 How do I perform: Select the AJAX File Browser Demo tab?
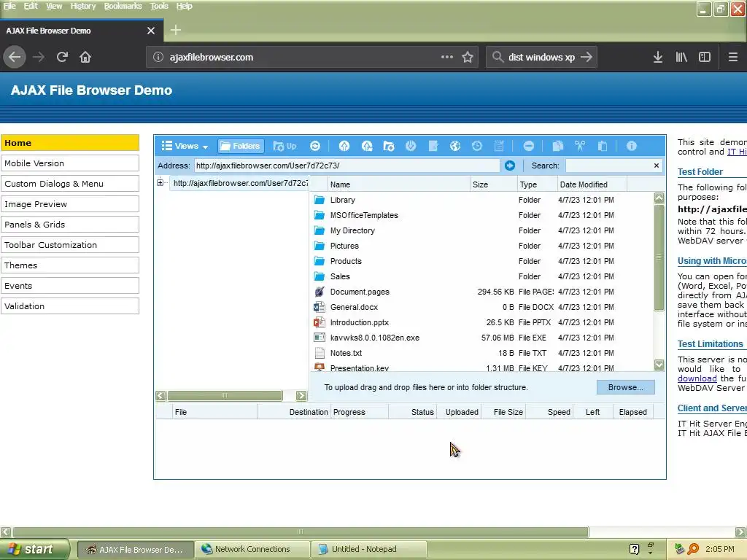pos(71,31)
